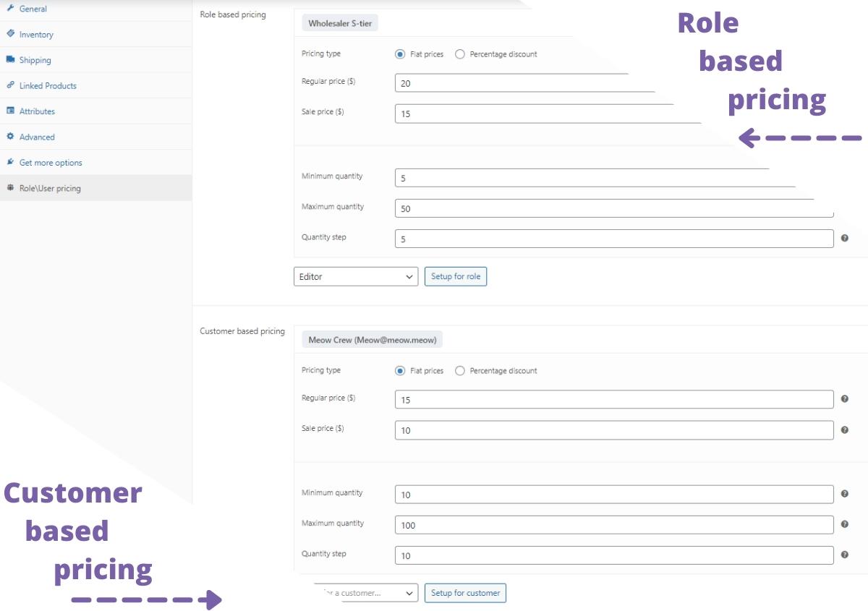Select Flat prices for role based pricing
This screenshot has width=868, height=611.
[x=400, y=54]
